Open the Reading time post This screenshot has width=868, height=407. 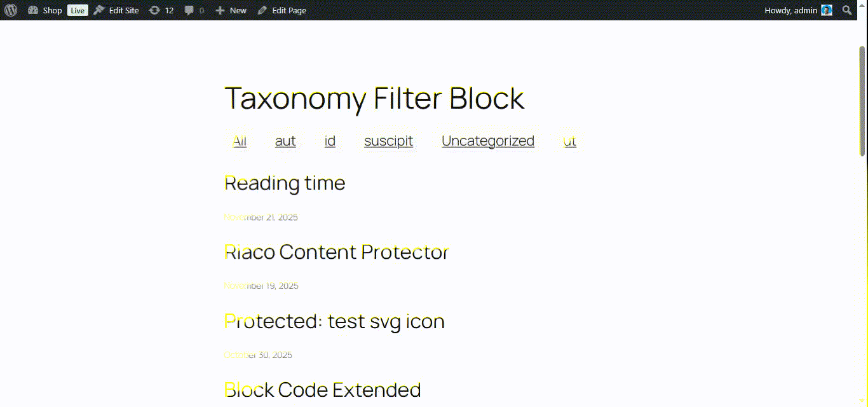(285, 183)
